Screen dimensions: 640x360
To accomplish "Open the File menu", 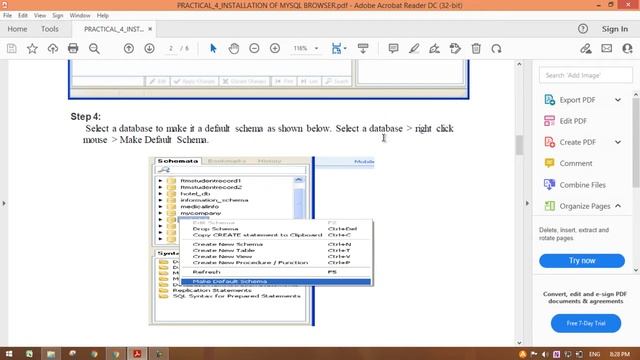I will coord(7,16).
